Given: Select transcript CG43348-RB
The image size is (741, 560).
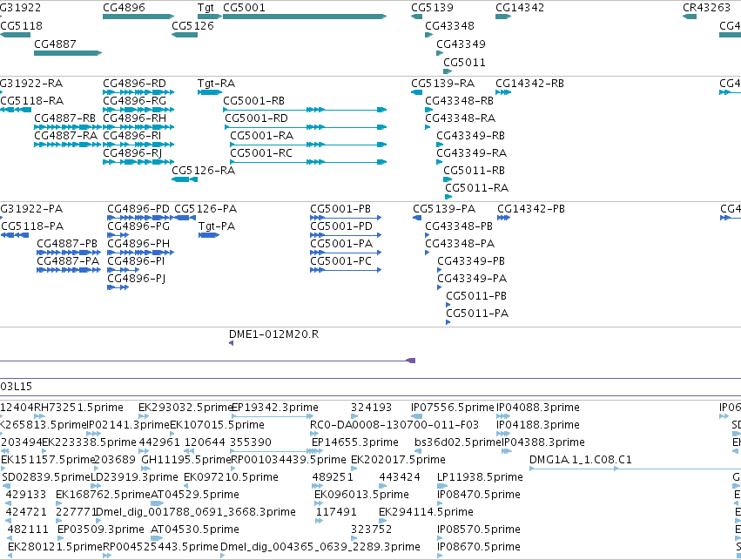Looking at the screenshot, I should 429,110.
